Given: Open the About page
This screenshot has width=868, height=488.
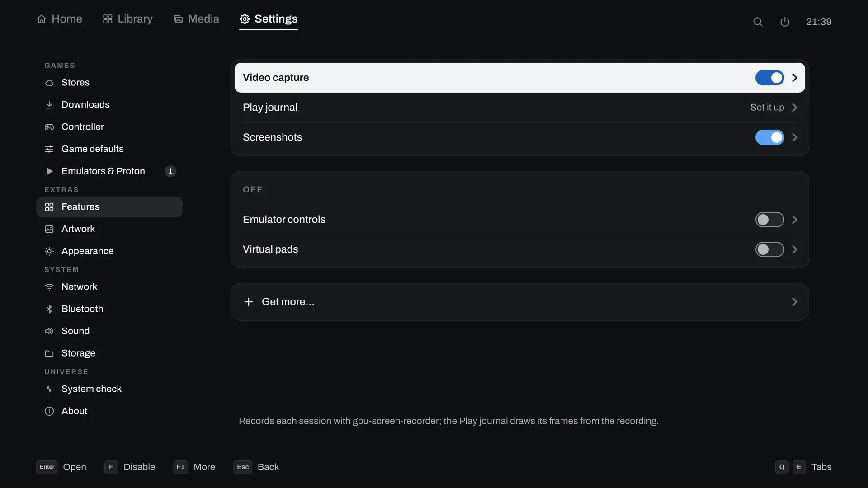Looking at the screenshot, I should pos(109,411).
